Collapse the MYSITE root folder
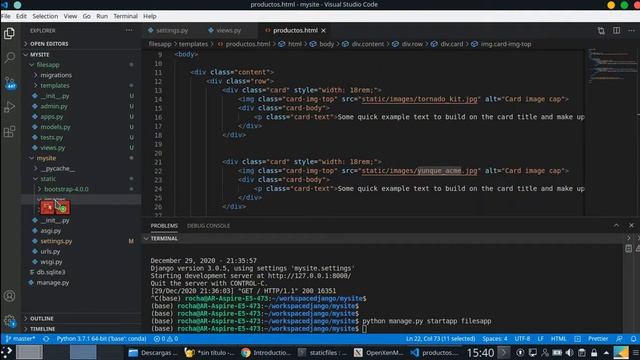Screen dimensions: 640x360 click(x=81, y=54)
